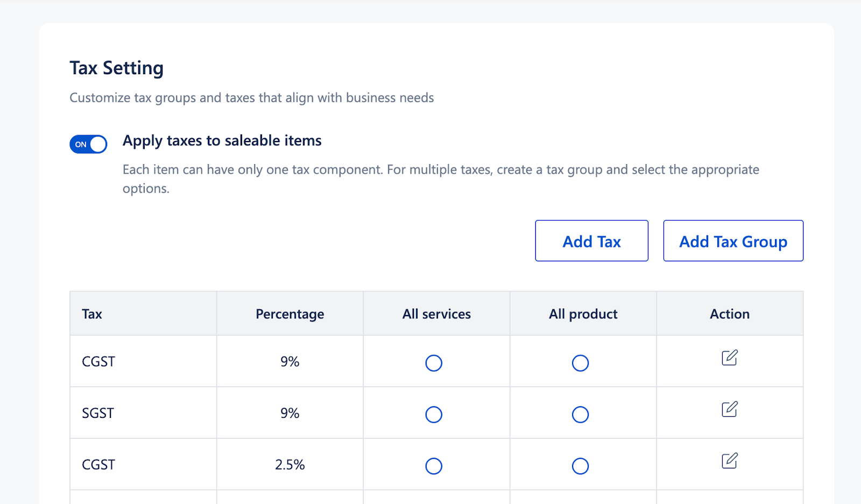Enable All product for CGST 2.5%
Viewport: 861px width, 504px height.
coord(580,466)
